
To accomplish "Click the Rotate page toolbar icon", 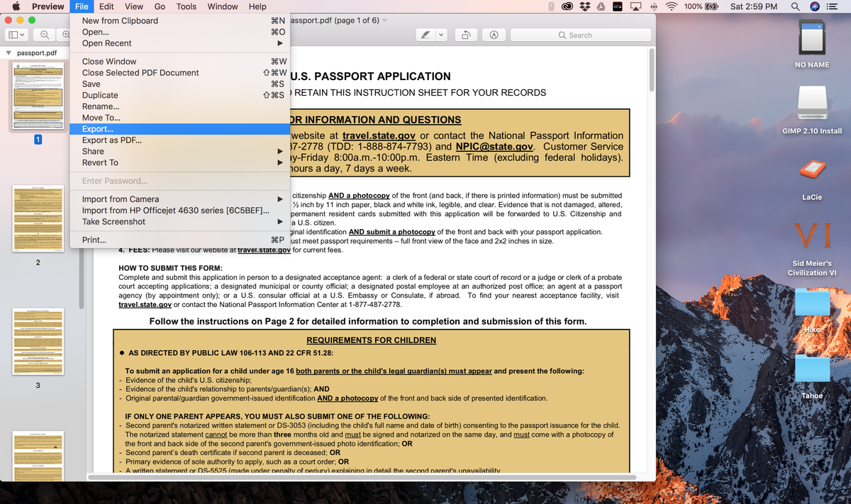I will 466,35.
